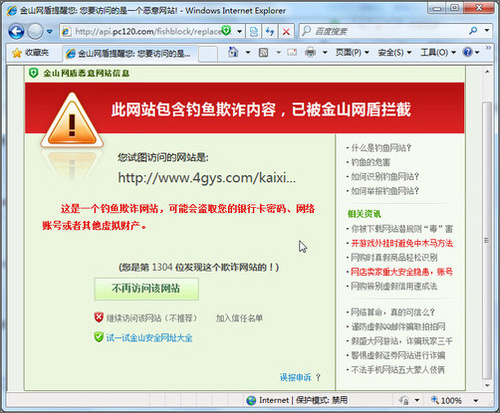Open 网络算命，真的可信么? link
The image size is (500, 413).
tap(393, 312)
